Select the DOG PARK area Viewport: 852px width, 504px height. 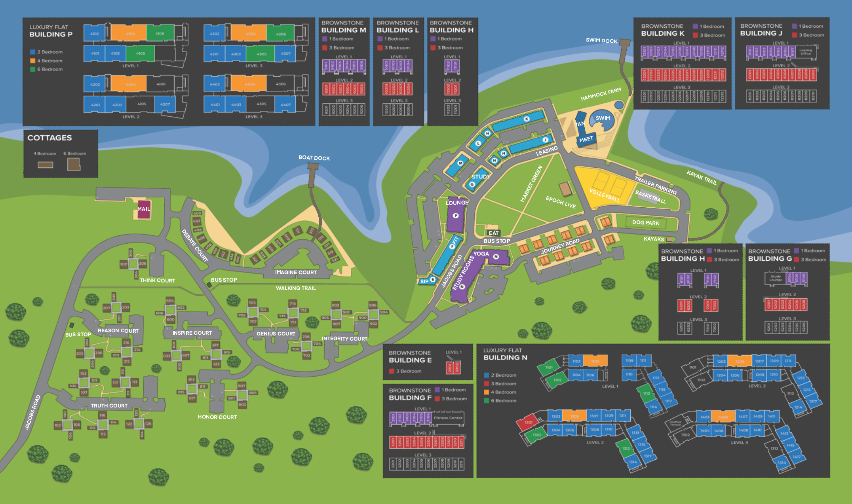(x=646, y=223)
